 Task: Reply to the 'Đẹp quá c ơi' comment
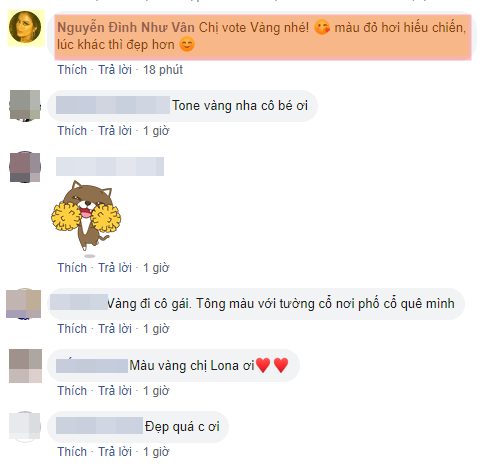tap(115, 452)
